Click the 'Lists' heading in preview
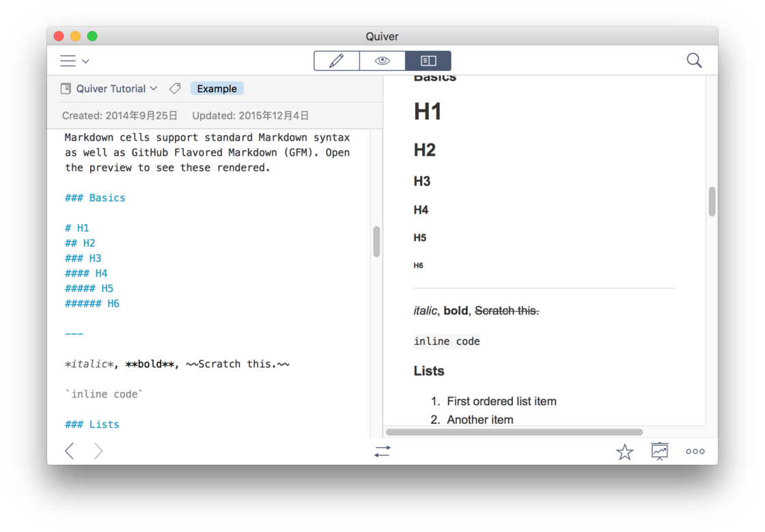Screen dimensions: 765x532 pyautogui.click(x=429, y=371)
